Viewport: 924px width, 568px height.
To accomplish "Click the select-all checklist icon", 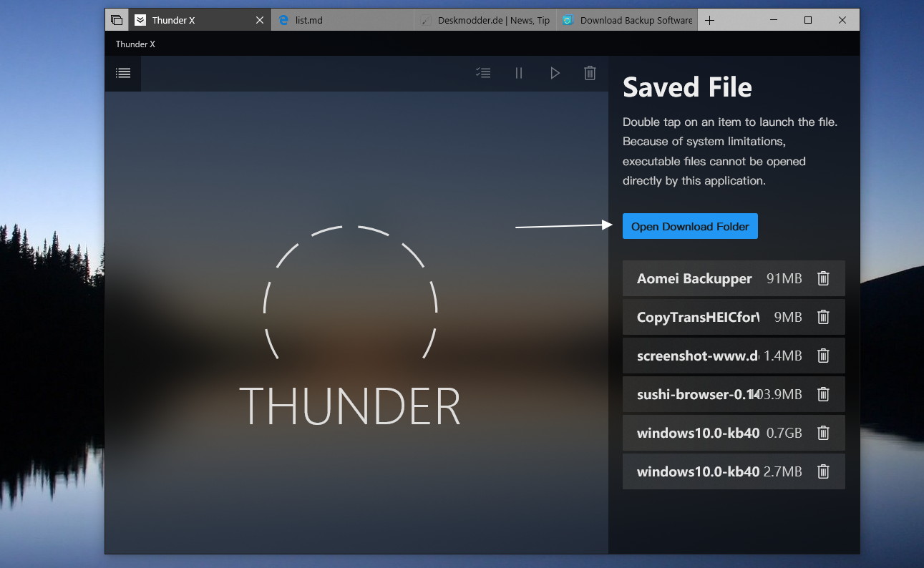I will tap(484, 73).
